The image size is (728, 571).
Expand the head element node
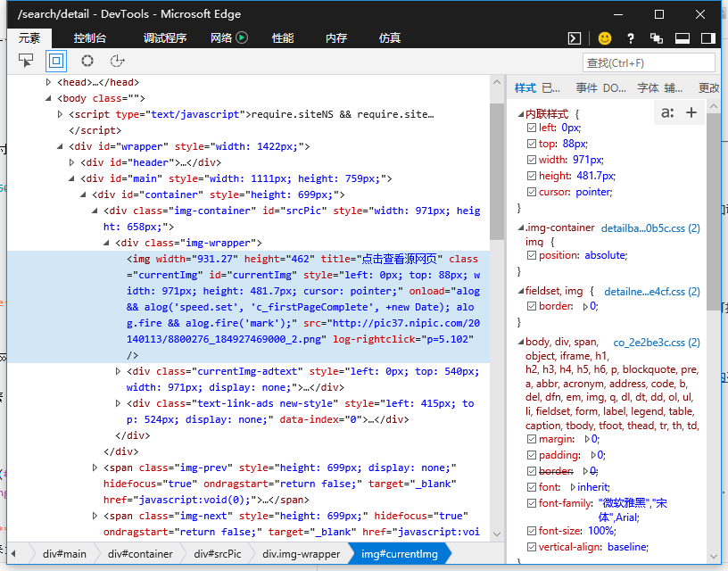[49, 82]
